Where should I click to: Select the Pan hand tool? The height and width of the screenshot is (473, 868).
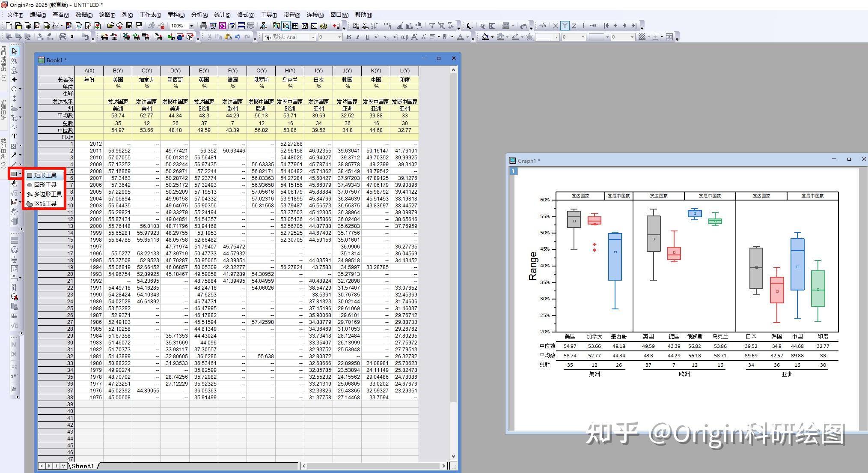click(15, 183)
